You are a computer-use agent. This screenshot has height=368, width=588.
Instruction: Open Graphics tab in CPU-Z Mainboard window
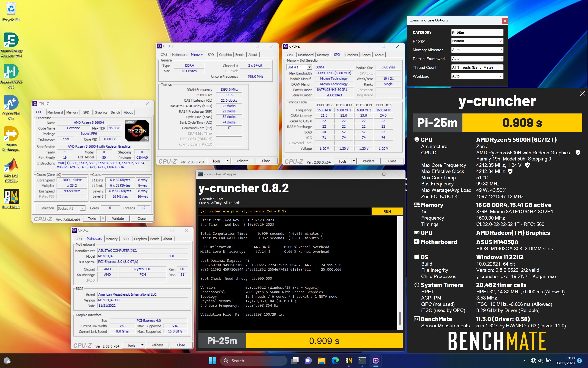(140, 239)
